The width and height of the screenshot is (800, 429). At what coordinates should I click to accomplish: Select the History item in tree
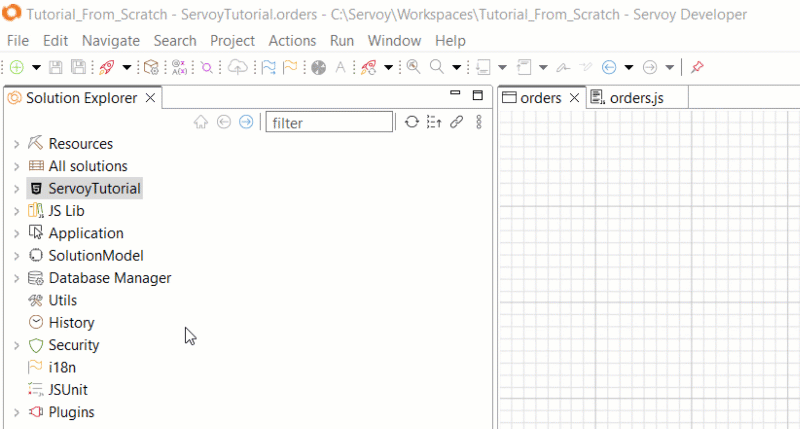[x=71, y=323]
